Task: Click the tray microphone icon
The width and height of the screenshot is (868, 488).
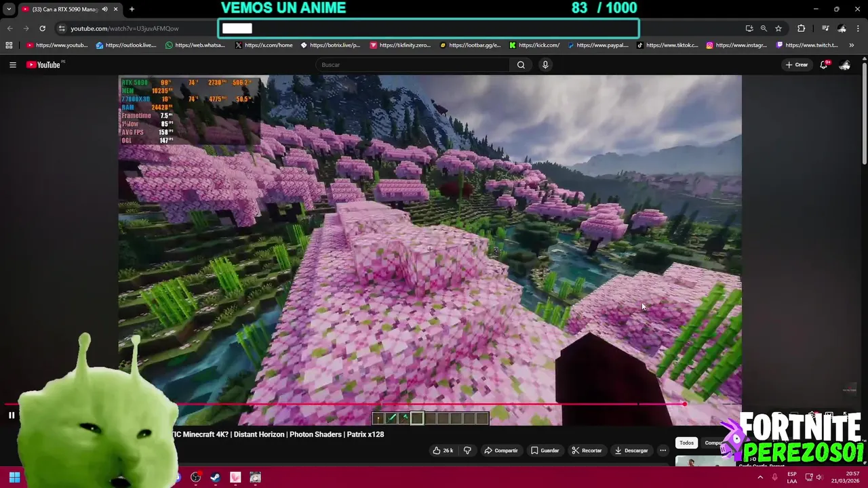Action: point(775,477)
